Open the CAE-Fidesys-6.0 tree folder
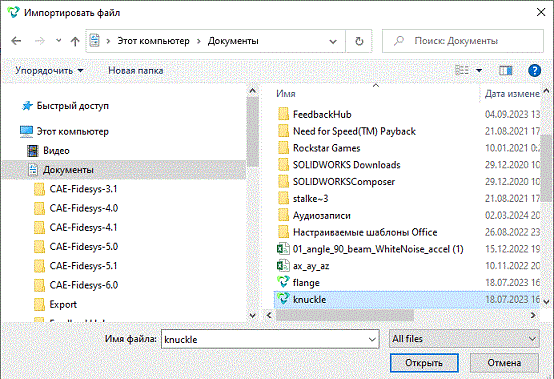 [84, 285]
